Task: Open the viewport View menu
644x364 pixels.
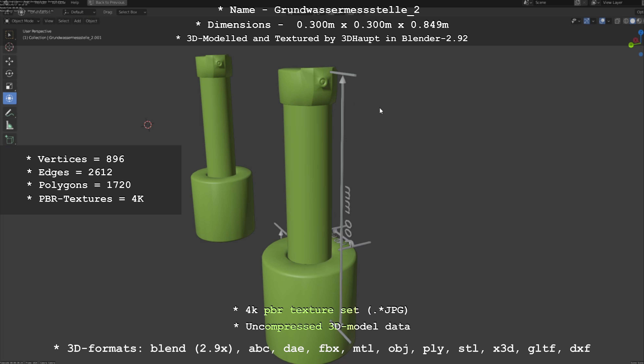Action: (49, 21)
